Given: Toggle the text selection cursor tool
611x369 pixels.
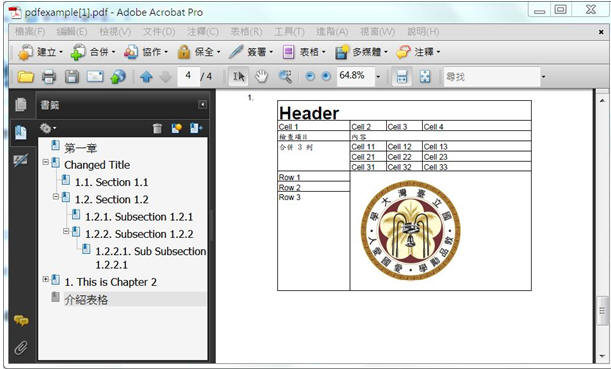Looking at the screenshot, I should [239, 76].
